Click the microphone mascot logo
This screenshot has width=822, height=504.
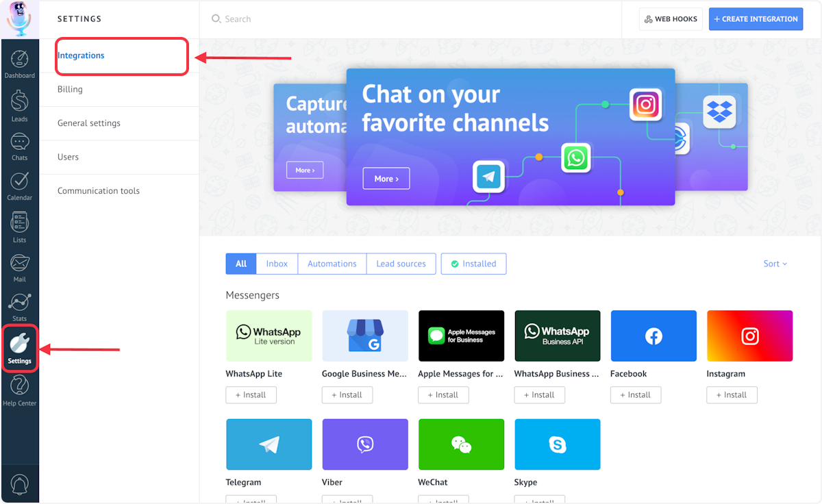pyautogui.click(x=19, y=19)
